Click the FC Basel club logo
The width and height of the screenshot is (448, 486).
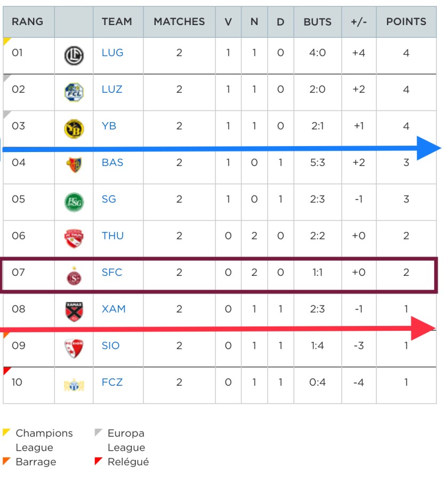pyautogui.click(x=74, y=165)
